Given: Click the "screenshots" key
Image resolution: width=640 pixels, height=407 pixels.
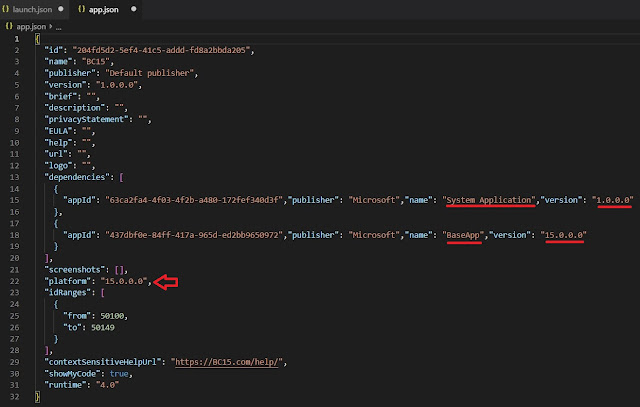Looking at the screenshot, I should 74,270.
